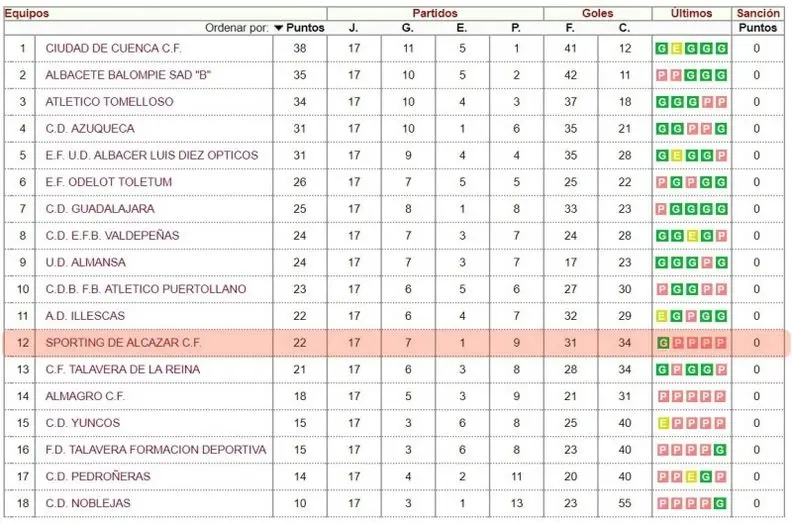The height and width of the screenshot is (523, 792).
Task: Click the Partidos header group
Action: pos(435,13)
